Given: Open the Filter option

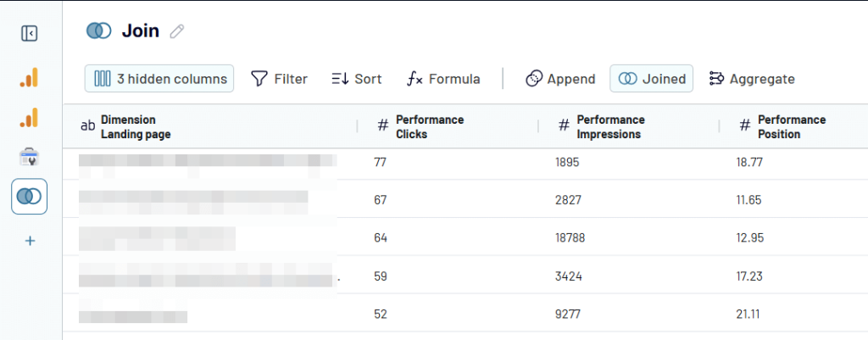Looking at the screenshot, I should coord(279,79).
